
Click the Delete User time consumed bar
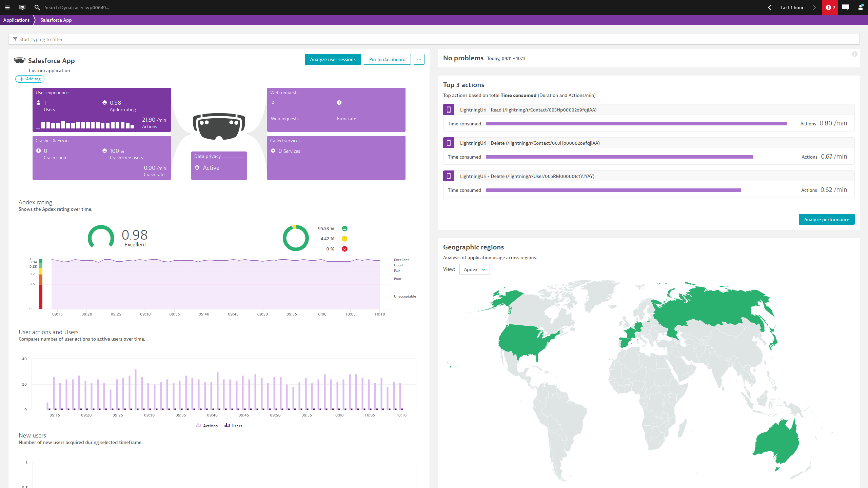tap(613, 190)
